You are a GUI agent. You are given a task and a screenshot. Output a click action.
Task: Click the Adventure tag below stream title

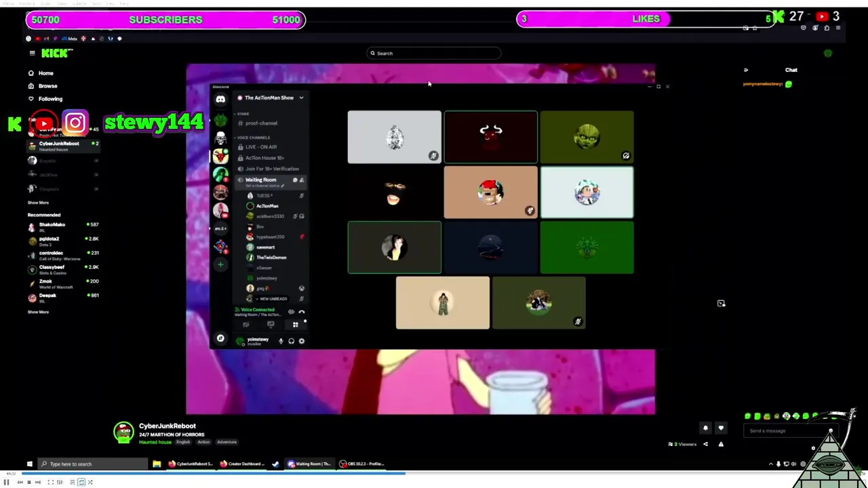click(x=226, y=442)
